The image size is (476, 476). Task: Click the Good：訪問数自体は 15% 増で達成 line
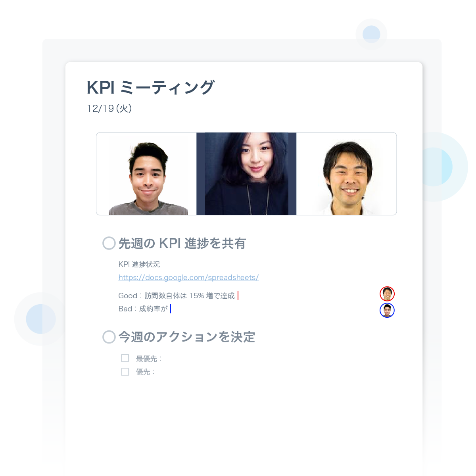[x=177, y=296]
